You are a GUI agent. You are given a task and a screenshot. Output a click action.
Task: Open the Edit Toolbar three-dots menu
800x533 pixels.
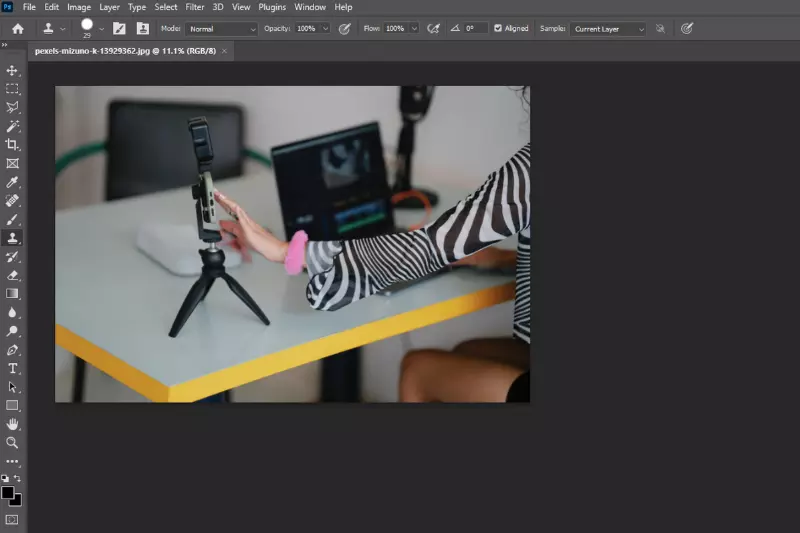(x=12, y=462)
